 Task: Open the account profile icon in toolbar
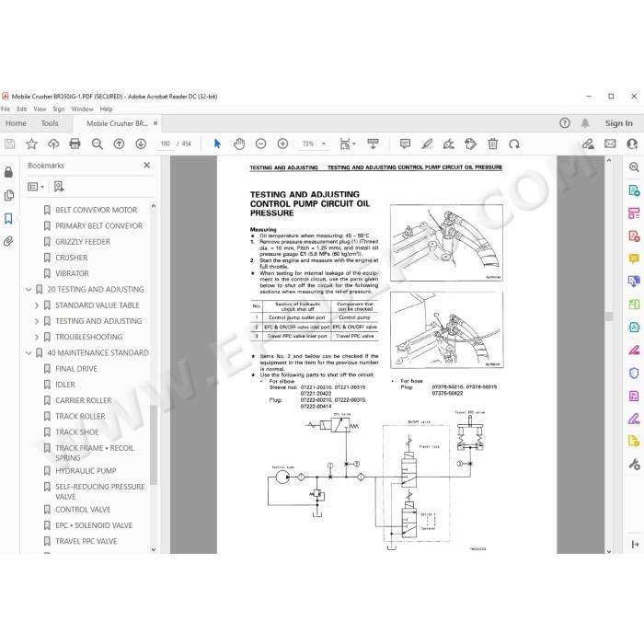point(632,144)
